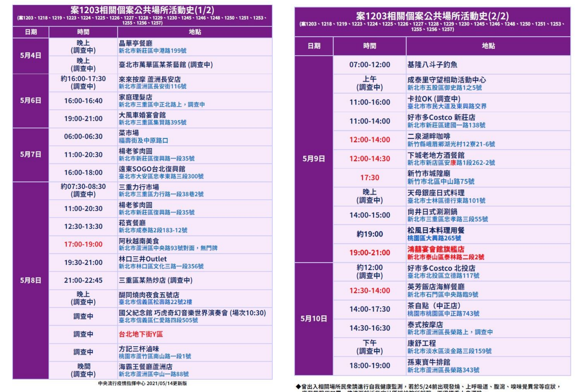This screenshot has width=579, height=392.
Task: Select 新竹市城隍廟 location
Action: coord(429,174)
